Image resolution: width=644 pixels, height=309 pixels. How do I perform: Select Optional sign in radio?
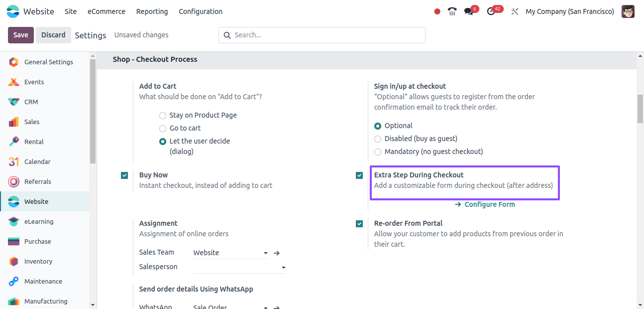pyautogui.click(x=378, y=126)
